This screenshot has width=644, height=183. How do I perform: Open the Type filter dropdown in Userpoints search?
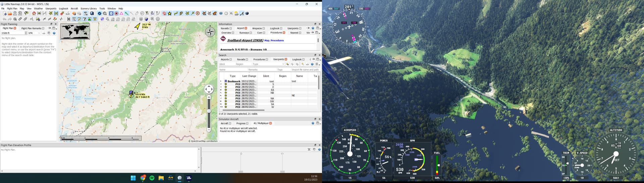coord(268,64)
